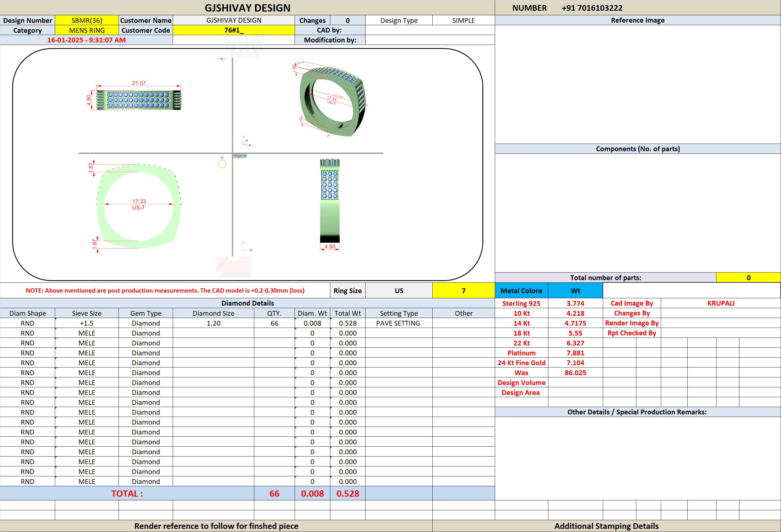Viewport: 781px width, 532px height.
Task: Click the Design Volume label
Action: [x=521, y=382]
